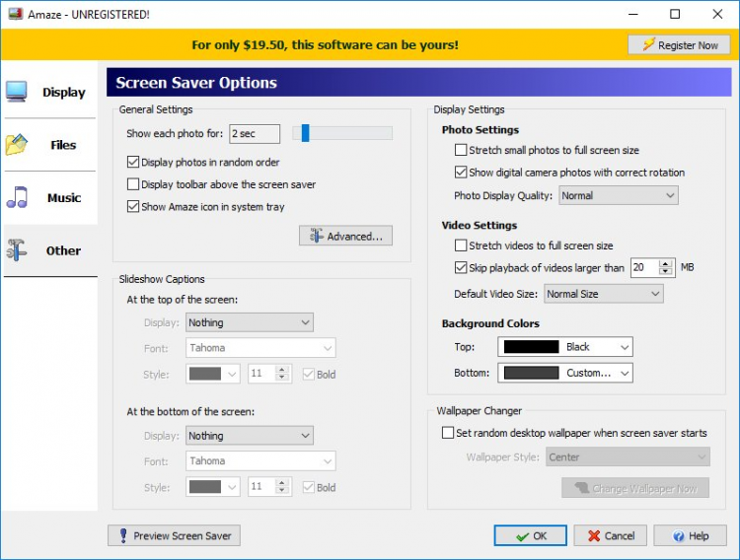Click the green checkmark icon on OK
Image resolution: width=740 pixels, height=560 pixels.
coord(522,536)
